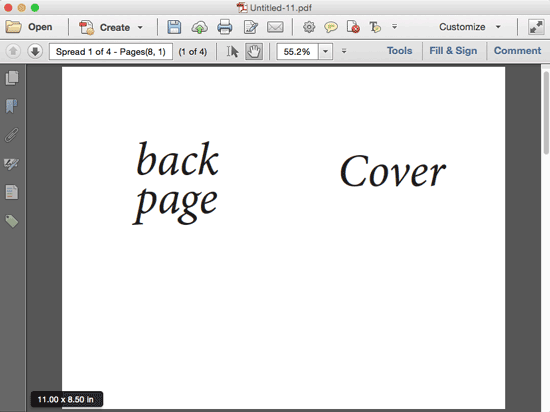The height and width of the screenshot is (412, 550).
Task: Print the document with printer icon
Action: tap(224, 27)
